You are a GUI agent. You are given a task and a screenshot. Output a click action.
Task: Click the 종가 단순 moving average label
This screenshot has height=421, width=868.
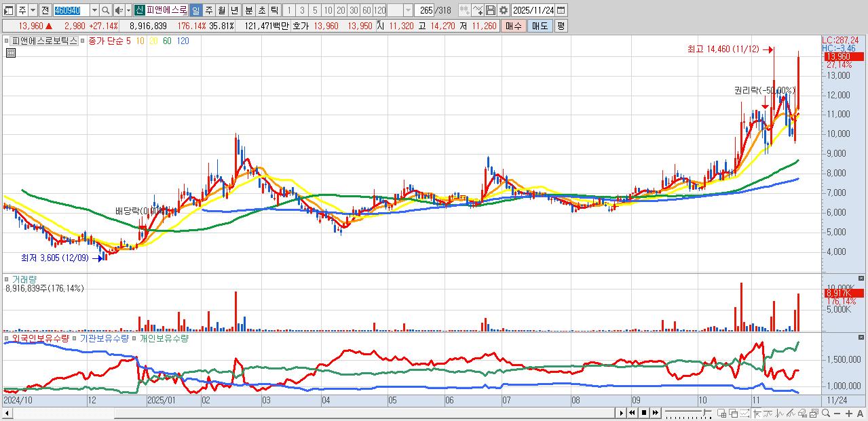[107, 41]
